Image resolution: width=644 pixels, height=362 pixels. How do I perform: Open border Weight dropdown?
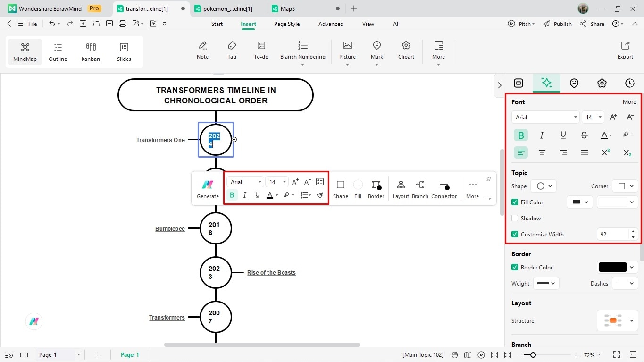(x=546, y=283)
